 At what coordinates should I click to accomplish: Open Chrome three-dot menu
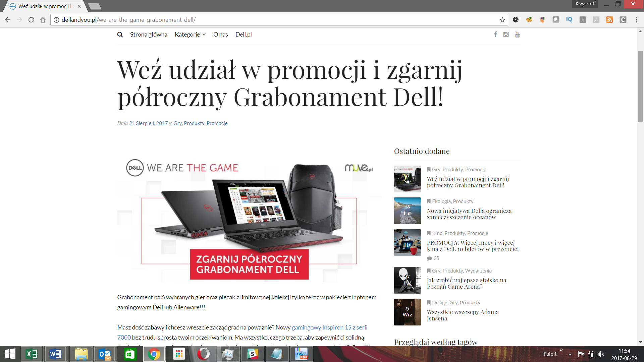(x=636, y=20)
